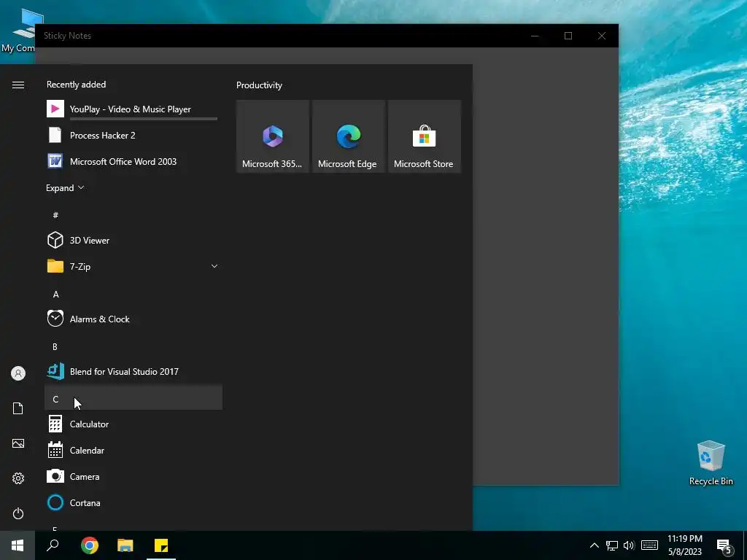The height and width of the screenshot is (560, 747).
Task: Open Process Hacker 2
Action: pos(133,135)
